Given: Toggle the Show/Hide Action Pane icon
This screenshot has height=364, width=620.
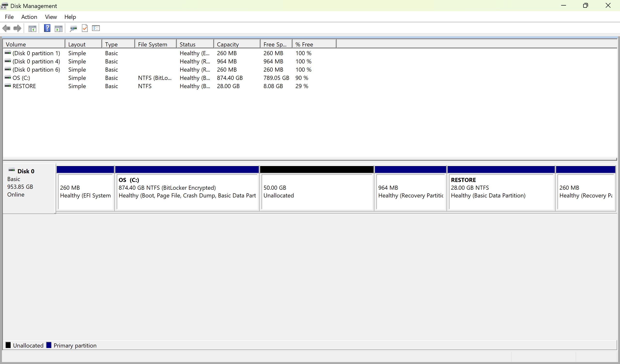Looking at the screenshot, I should click(x=59, y=29).
